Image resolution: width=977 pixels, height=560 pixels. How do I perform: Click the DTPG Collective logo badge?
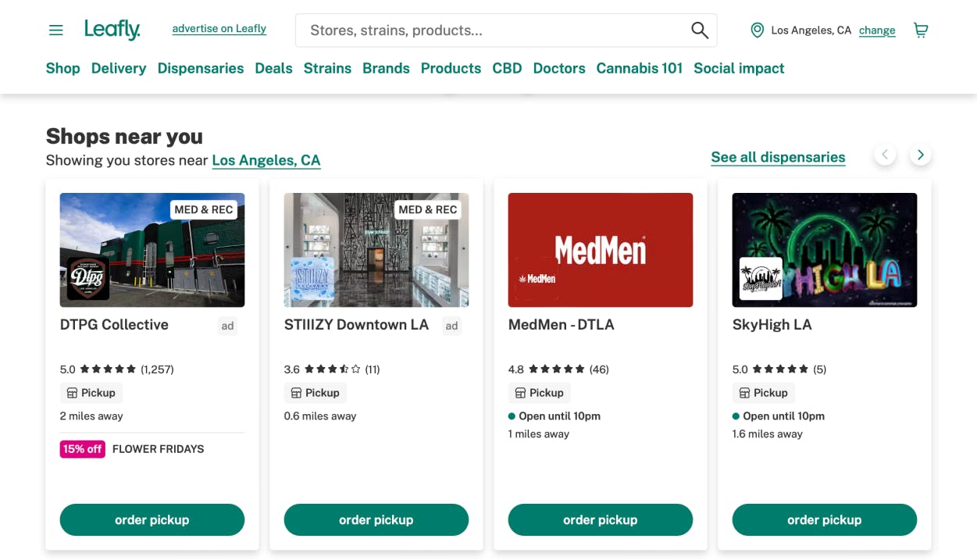(88, 279)
